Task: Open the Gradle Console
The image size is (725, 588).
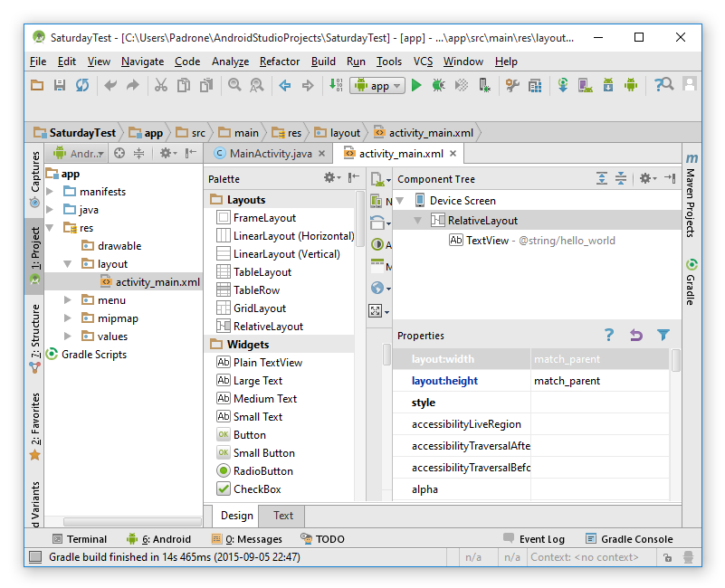Action: (629, 539)
